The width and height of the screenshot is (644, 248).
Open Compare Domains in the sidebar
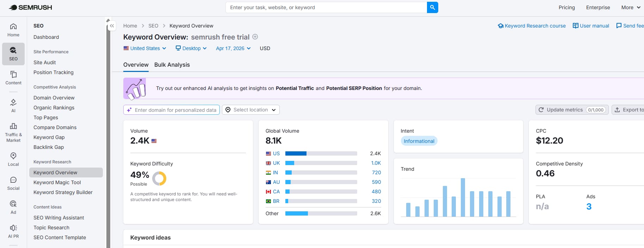[55, 127]
